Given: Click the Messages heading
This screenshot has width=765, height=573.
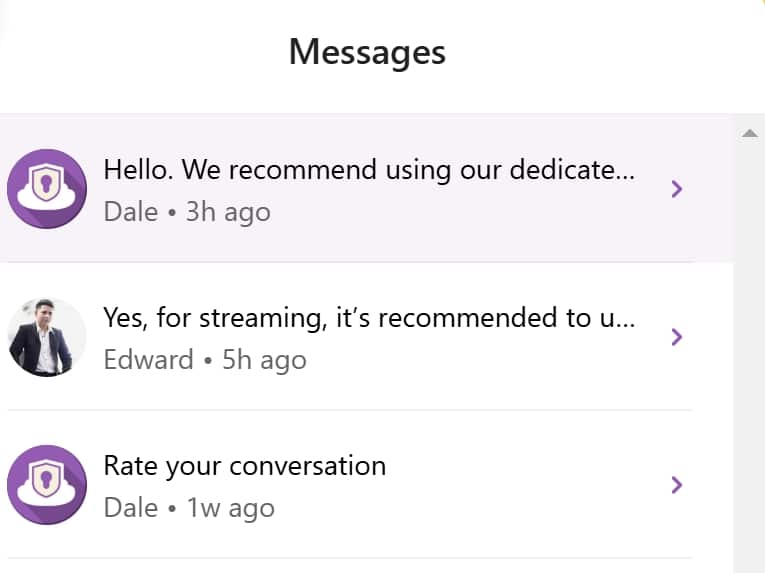Looking at the screenshot, I should 367,52.
